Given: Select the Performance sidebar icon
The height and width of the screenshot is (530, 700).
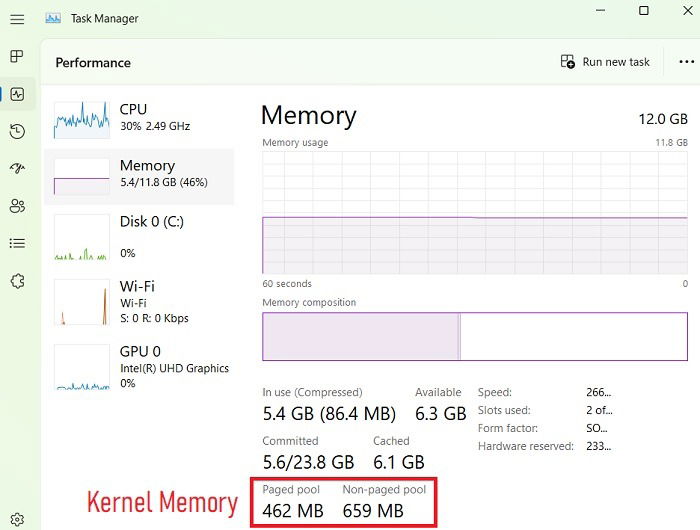Looking at the screenshot, I should 17,94.
